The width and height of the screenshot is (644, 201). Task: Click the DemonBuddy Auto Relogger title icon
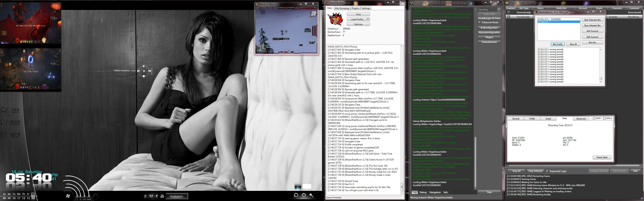[x=536, y=12]
